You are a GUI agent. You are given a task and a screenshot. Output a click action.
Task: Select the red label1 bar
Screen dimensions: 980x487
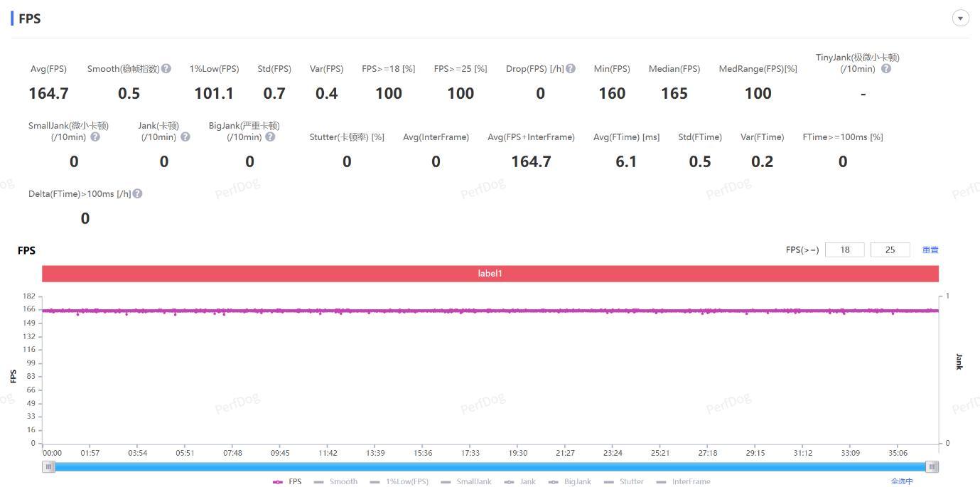[490, 274]
